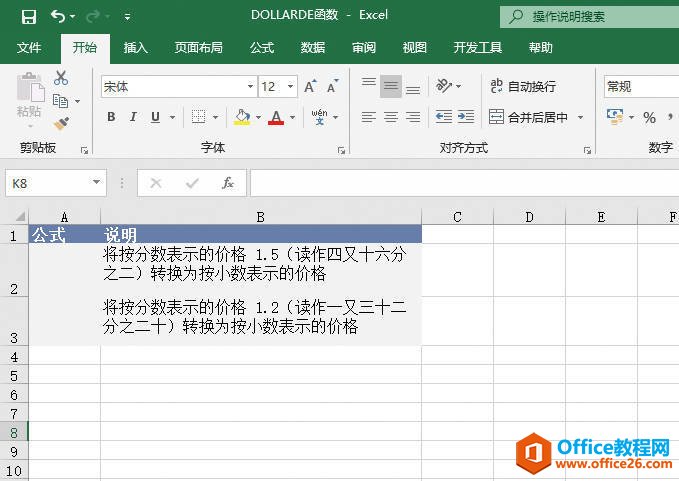Viewport: 679px width, 481px height.
Task: Open the 剪贴板 dialog launcher
Action: 84,150
